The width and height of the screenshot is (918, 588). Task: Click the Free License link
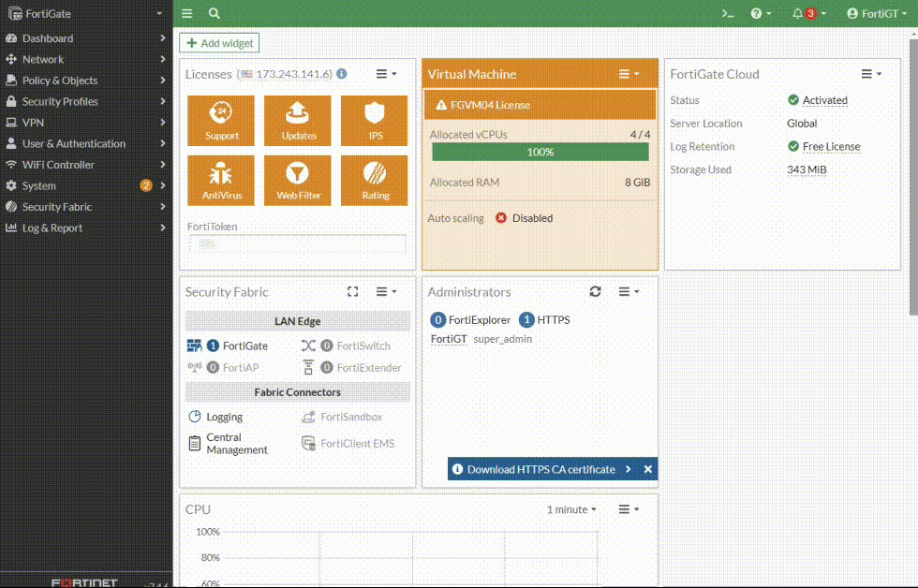point(832,146)
